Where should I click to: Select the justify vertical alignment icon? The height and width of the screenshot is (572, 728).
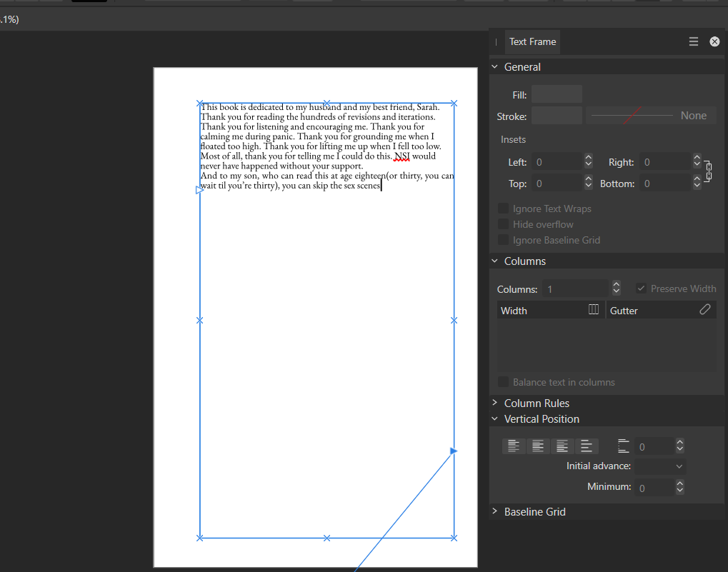(587, 446)
